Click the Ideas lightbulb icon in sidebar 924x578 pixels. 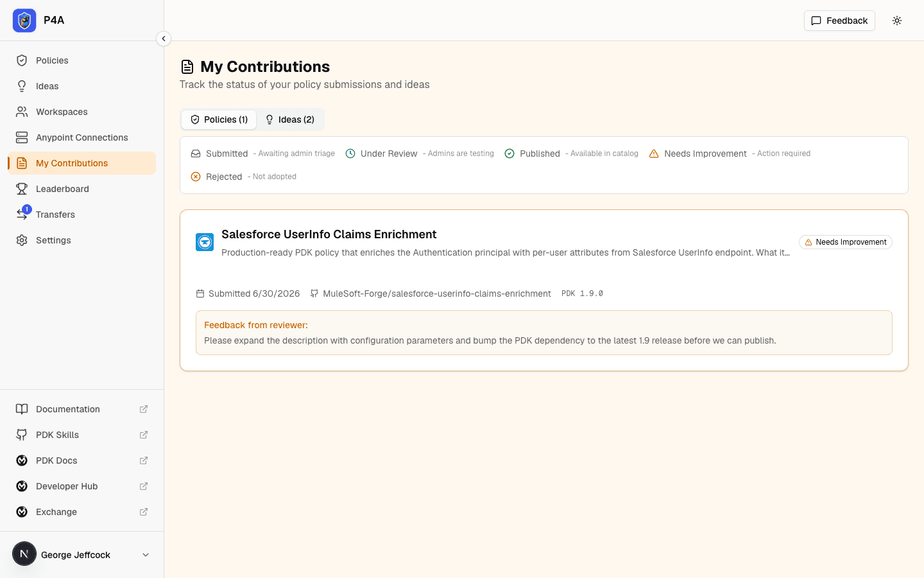click(x=22, y=86)
